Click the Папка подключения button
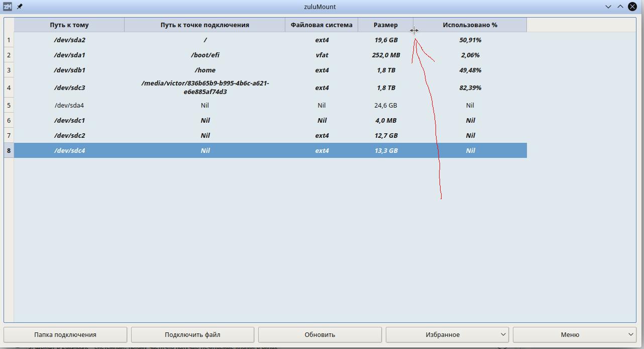 click(x=65, y=334)
